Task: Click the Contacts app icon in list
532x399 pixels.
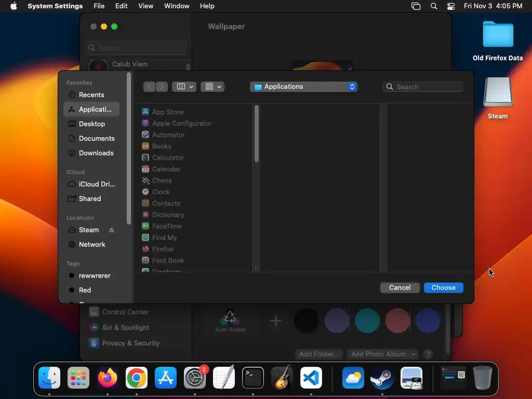Action: click(145, 203)
